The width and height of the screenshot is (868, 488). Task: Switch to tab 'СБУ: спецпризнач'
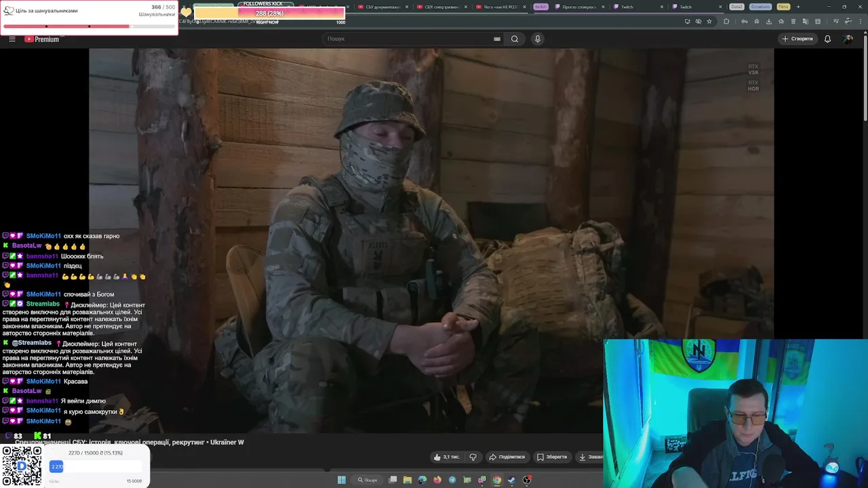click(439, 7)
